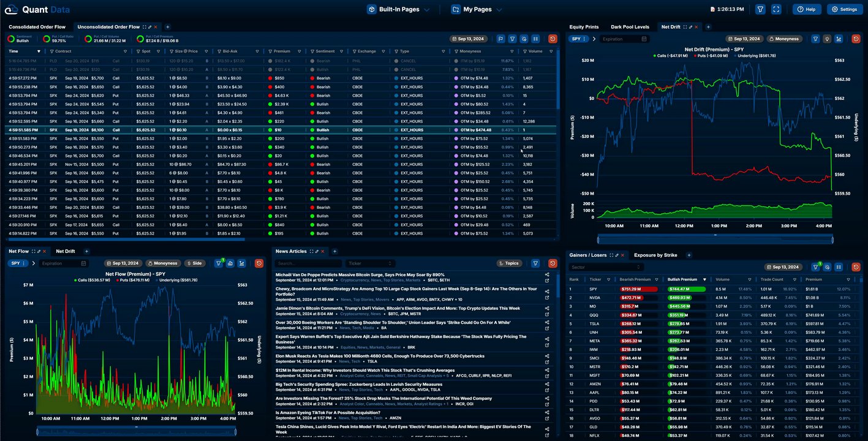Open the Gainers / Losers filter with active badge
Viewport: 868px width, 441px height.
tap(815, 267)
